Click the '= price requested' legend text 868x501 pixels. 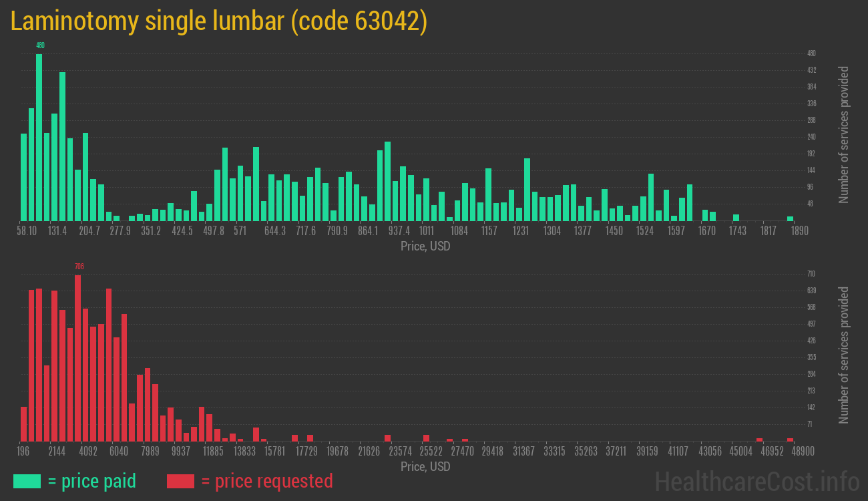(266, 481)
